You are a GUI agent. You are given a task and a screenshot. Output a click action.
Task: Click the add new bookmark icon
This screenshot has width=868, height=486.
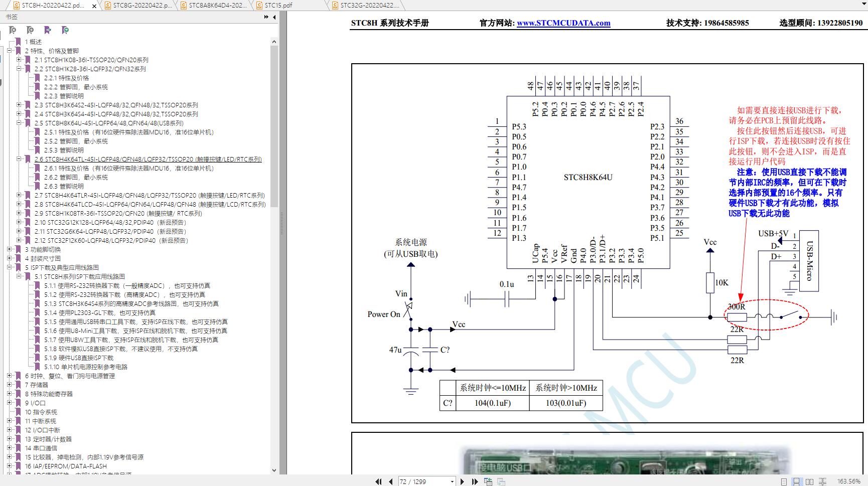coord(30,30)
